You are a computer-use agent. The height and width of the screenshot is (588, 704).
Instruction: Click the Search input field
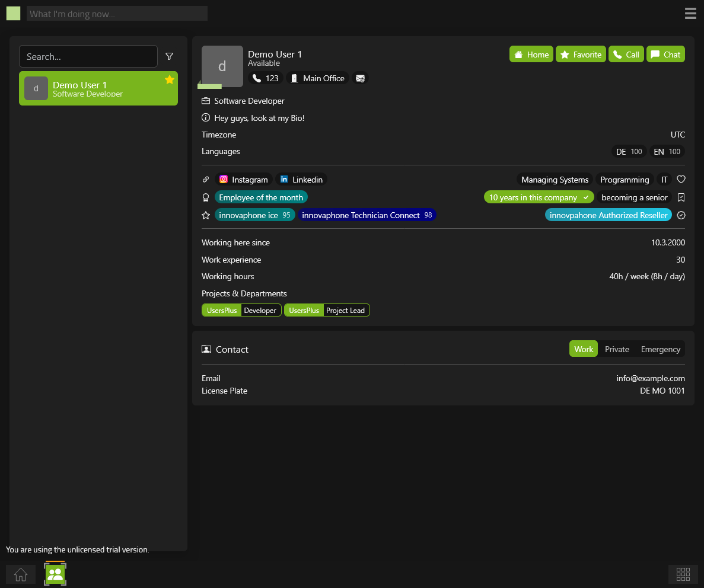[x=88, y=57]
